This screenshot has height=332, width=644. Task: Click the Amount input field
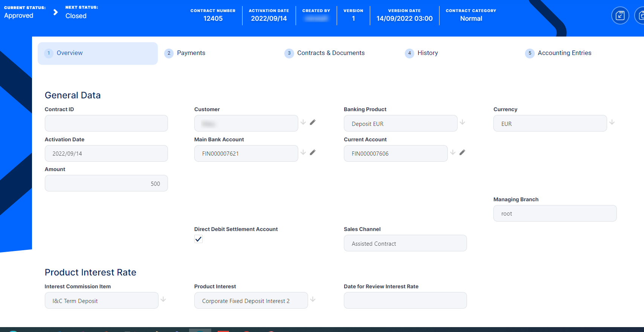click(106, 184)
